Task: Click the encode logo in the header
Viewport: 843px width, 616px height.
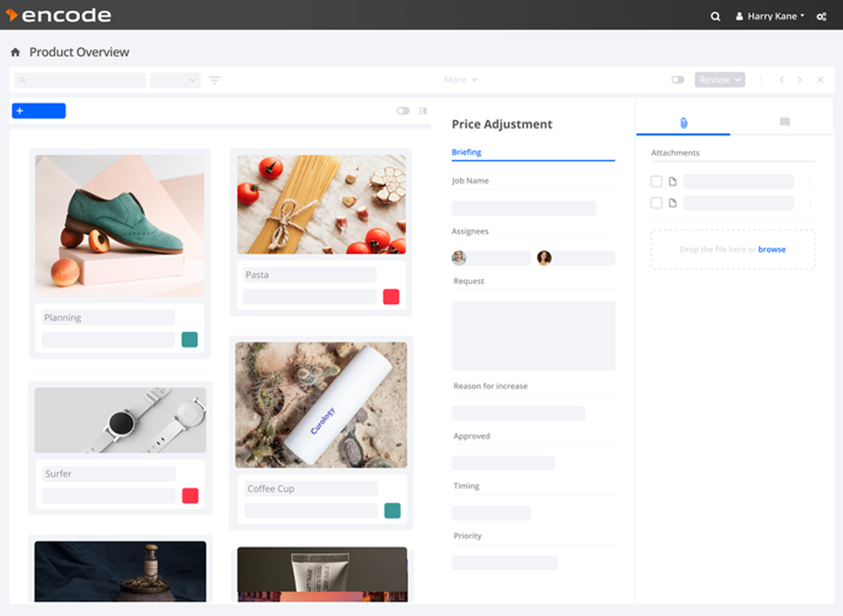Action: [59, 14]
